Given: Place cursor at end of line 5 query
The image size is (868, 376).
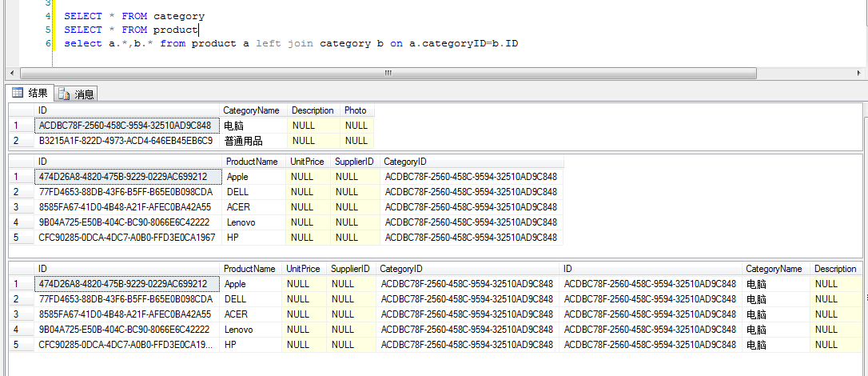Looking at the screenshot, I should point(198,30).
